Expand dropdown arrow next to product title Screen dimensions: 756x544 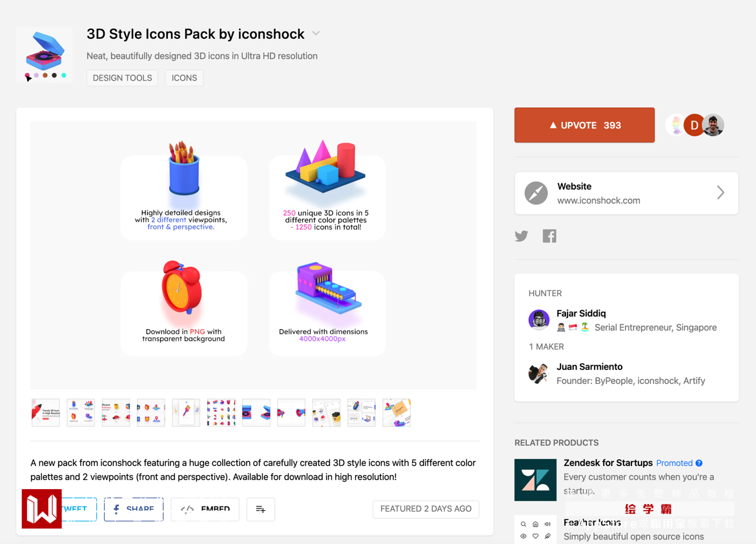316,34
